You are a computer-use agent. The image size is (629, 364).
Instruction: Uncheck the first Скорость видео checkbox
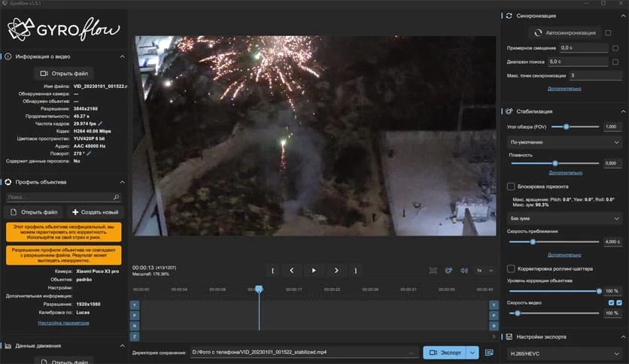(612, 302)
